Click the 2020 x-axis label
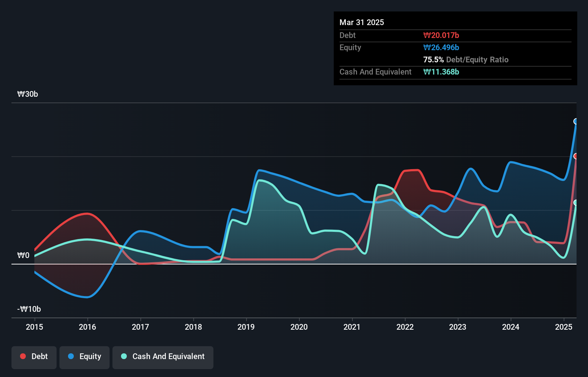This screenshot has height=377, width=588. click(299, 327)
